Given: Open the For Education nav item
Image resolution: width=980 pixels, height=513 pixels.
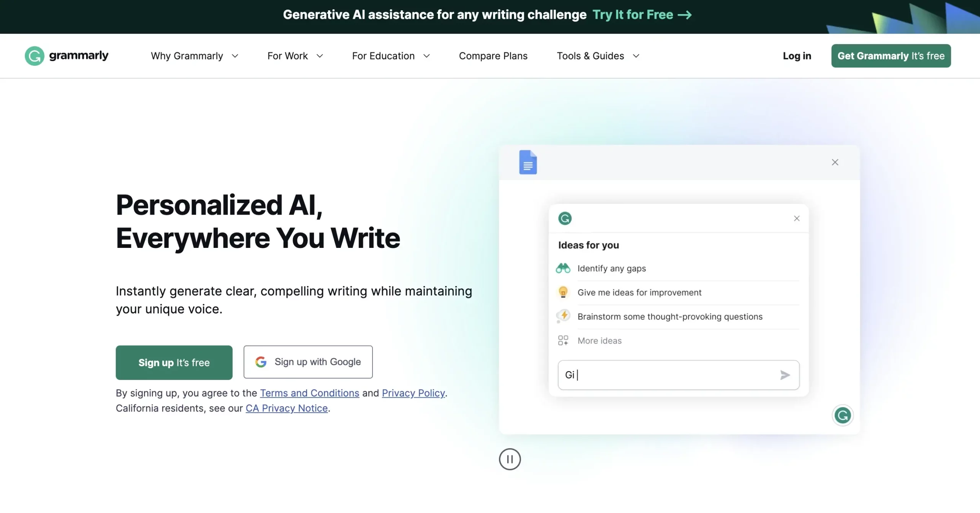Looking at the screenshot, I should pos(383,56).
